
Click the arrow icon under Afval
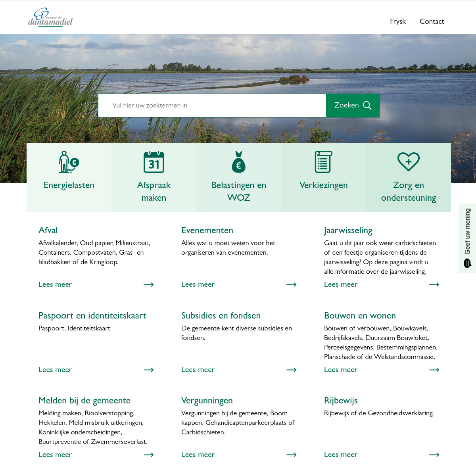149,284
